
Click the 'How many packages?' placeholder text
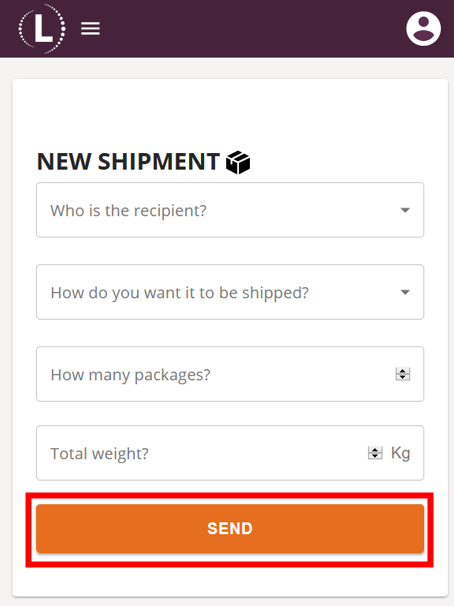tap(131, 375)
